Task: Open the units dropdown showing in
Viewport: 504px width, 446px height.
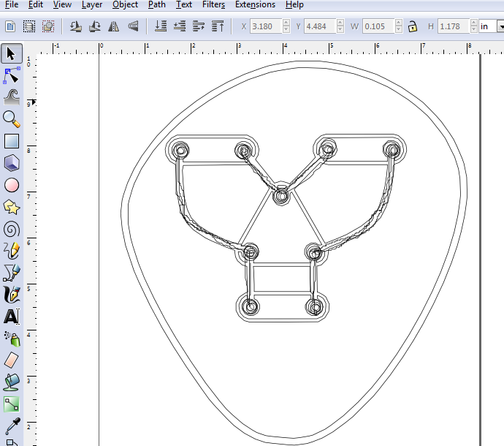Action: (491, 26)
